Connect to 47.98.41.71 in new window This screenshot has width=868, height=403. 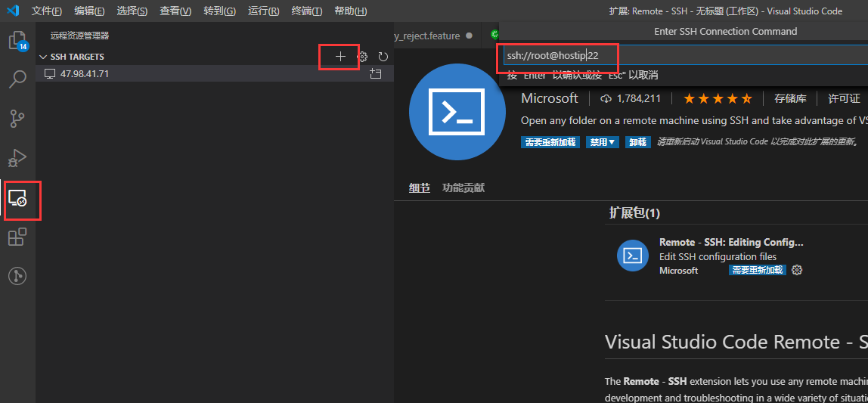[x=376, y=73]
